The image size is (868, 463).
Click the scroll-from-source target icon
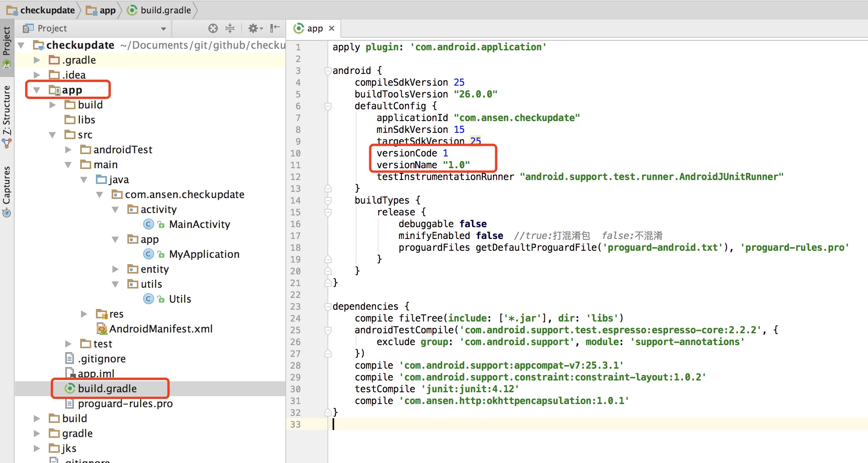pyautogui.click(x=213, y=28)
